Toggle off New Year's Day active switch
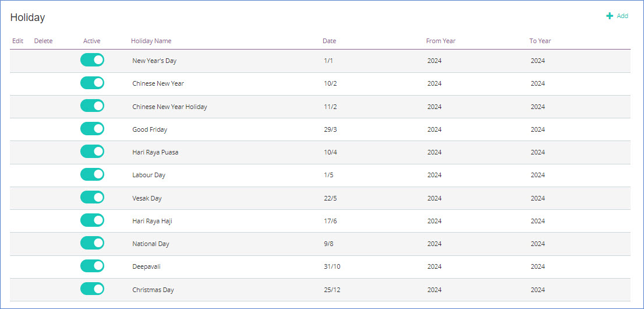Image resolution: width=644 pixels, height=309 pixels. click(x=92, y=60)
